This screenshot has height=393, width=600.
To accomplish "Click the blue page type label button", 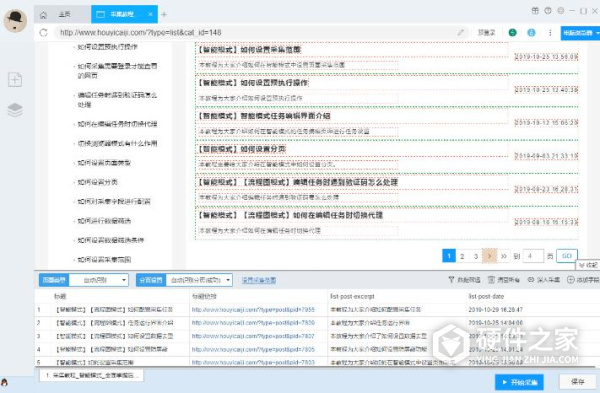I will click(54, 280).
